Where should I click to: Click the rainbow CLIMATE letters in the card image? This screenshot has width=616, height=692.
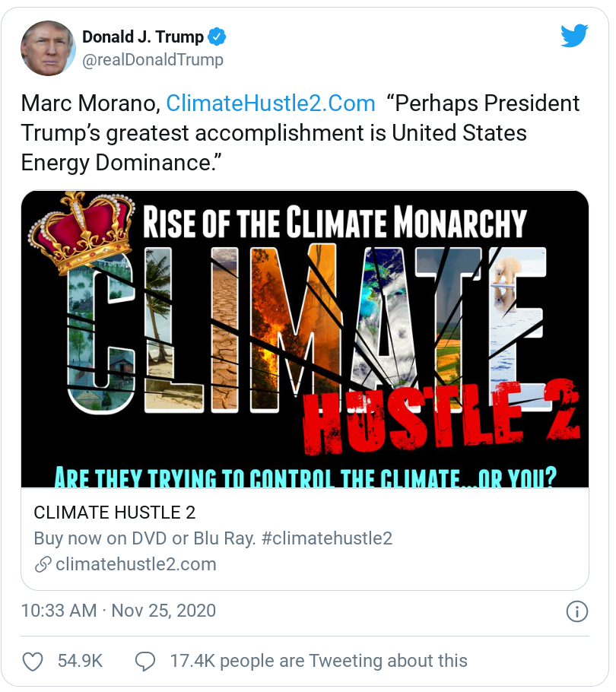tap(304, 319)
